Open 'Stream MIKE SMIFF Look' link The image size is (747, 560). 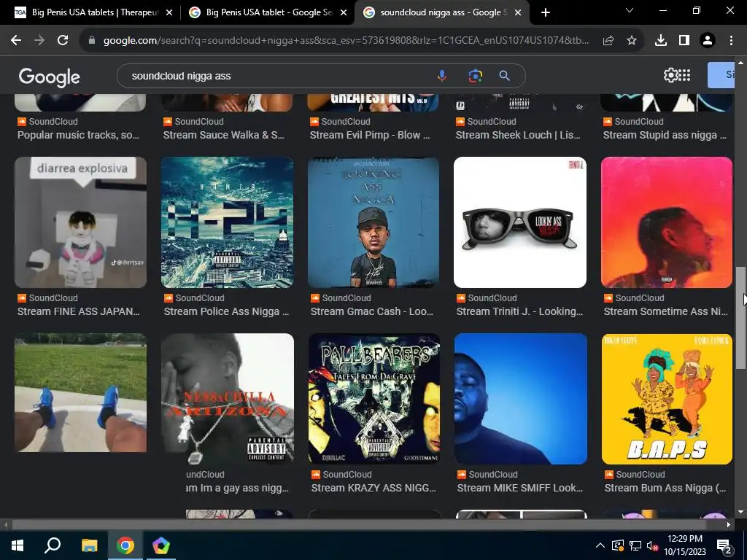519,488
